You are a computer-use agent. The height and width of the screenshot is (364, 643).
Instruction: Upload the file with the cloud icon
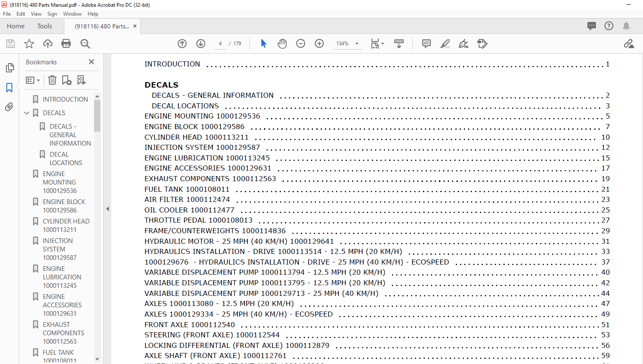click(x=48, y=44)
